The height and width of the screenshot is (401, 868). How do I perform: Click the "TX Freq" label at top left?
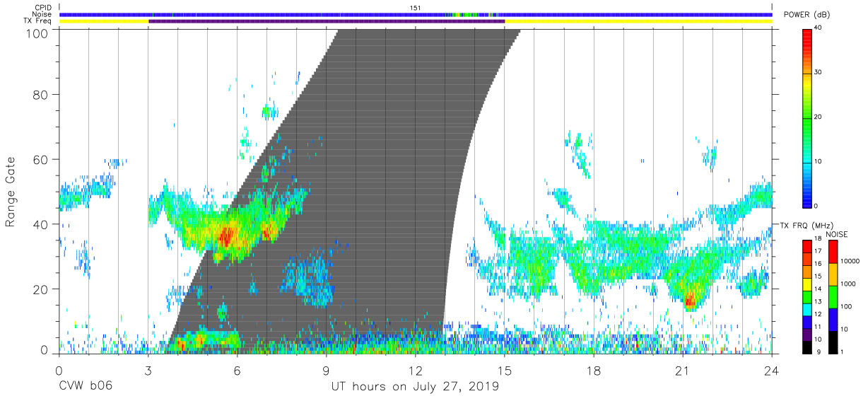tap(38, 21)
